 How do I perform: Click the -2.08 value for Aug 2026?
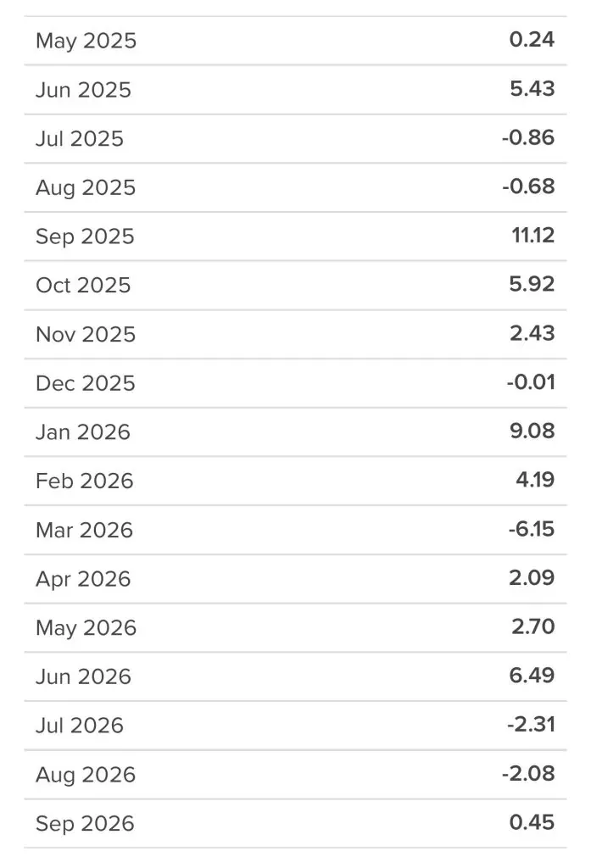(528, 773)
